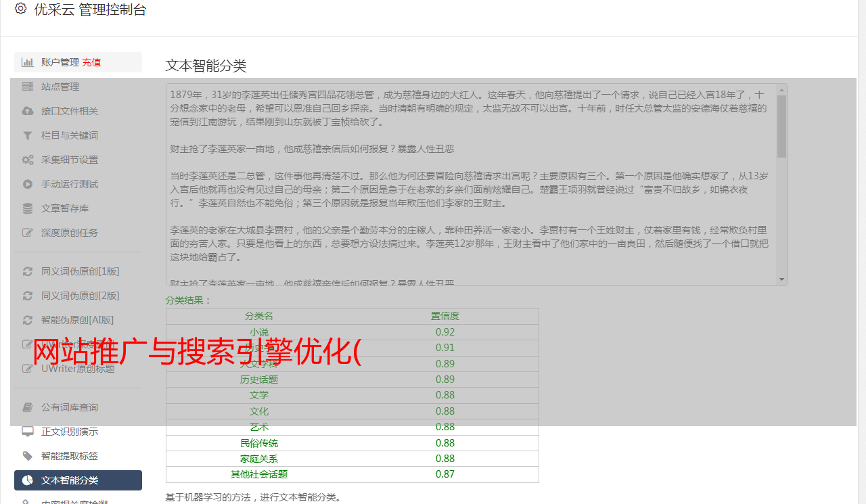The height and width of the screenshot is (504, 866).
Task: Click the database icon for 文章暂存库
Action: point(28,208)
